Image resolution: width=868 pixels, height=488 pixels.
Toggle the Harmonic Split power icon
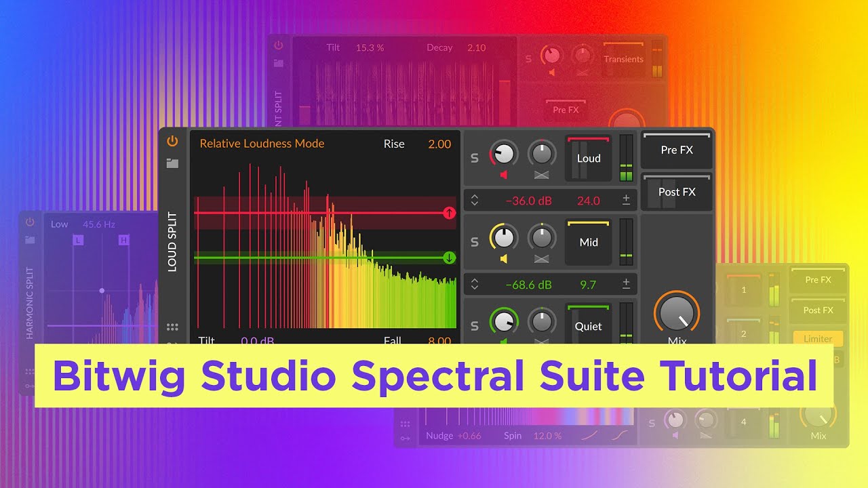(30, 222)
